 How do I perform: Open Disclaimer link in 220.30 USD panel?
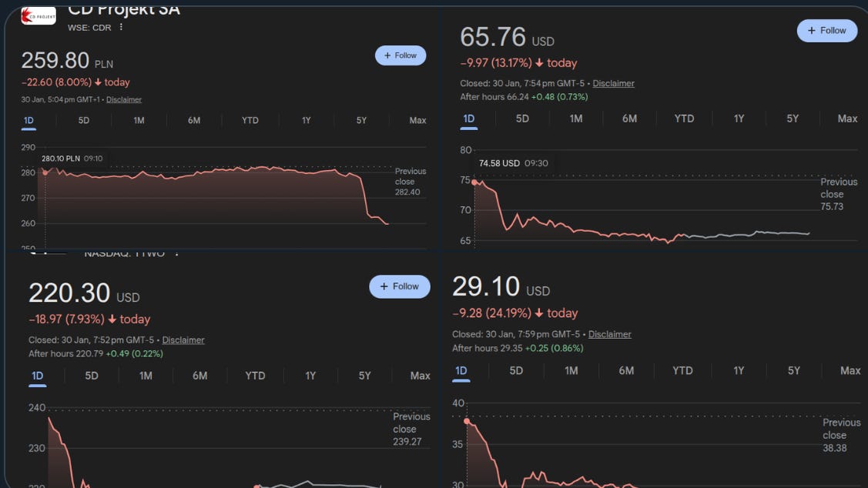tap(183, 339)
